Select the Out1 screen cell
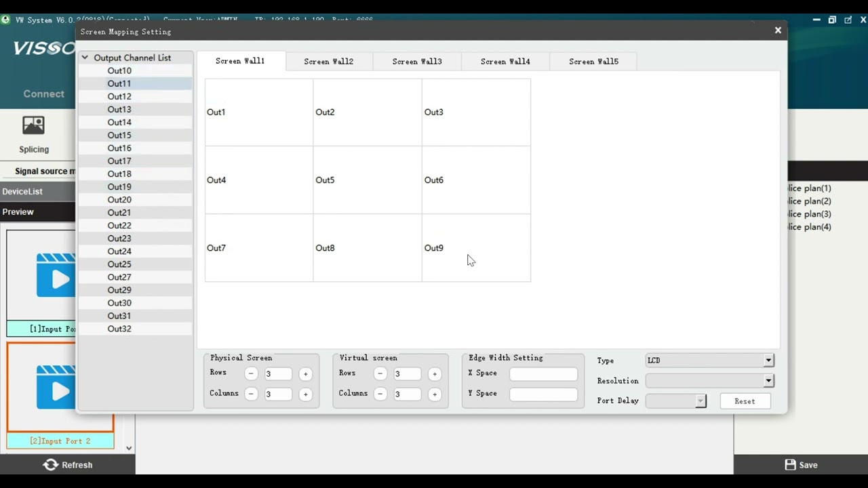 coord(259,113)
